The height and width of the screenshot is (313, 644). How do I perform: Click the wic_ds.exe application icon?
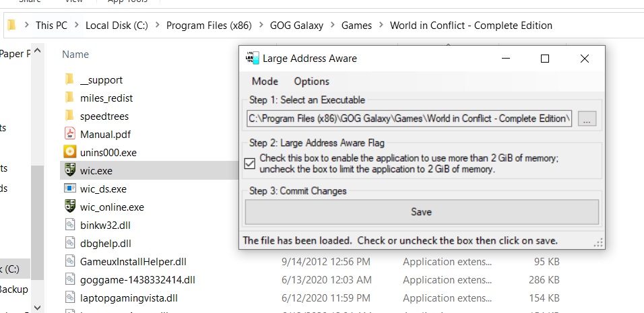(70, 188)
